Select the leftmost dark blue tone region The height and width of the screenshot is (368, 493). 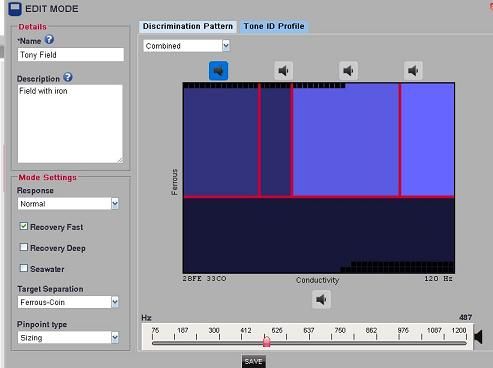(x=220, y=142)
